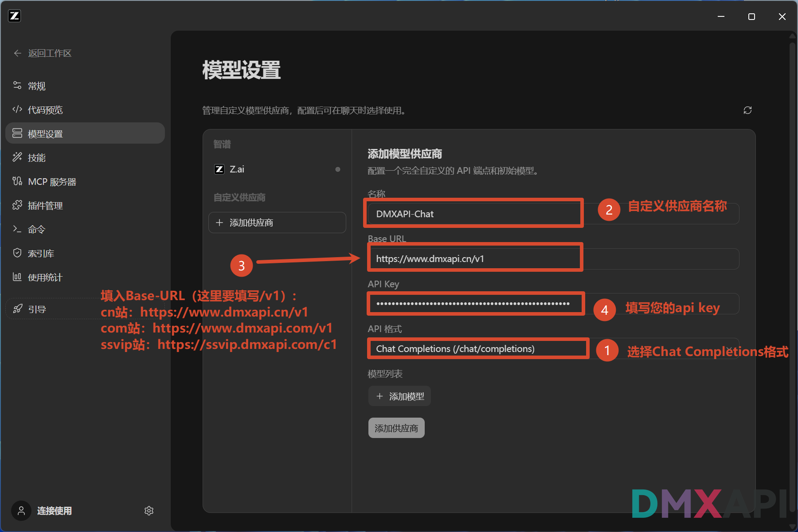The height and width of the screenshot is (532, 798).
Task: Open the 使用统计 usage statistics page
Action: point(85,277)
